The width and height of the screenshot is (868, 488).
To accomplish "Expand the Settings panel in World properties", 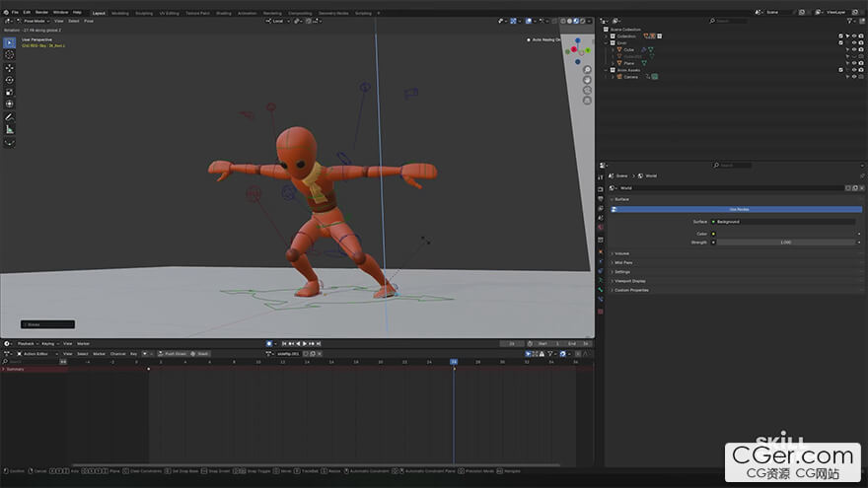I will 621,272.
